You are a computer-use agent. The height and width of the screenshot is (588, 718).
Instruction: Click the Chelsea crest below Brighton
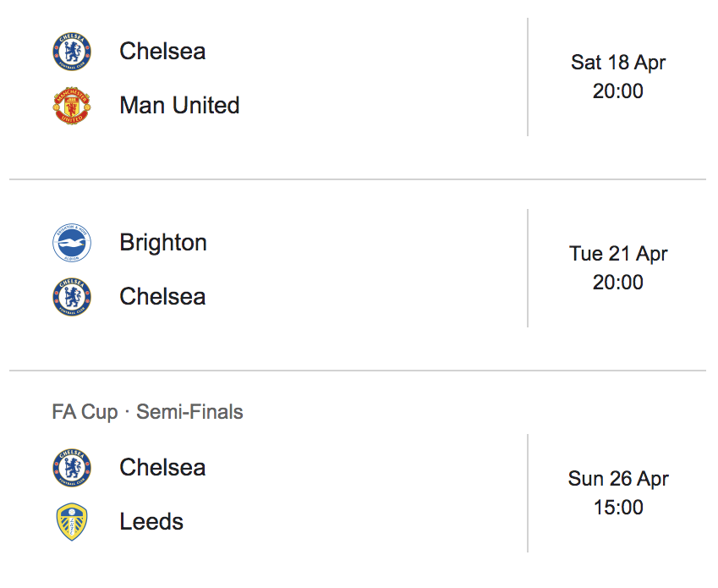tap(72, 297)
